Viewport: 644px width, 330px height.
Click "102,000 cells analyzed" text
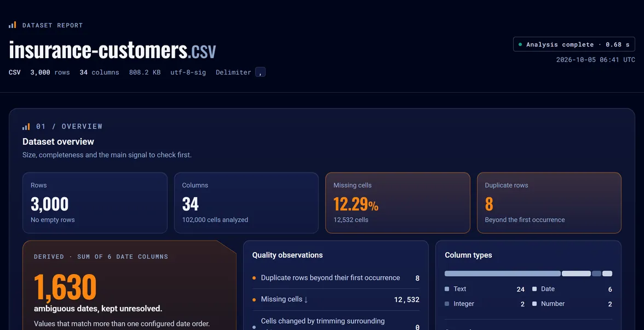pos(215,220)
